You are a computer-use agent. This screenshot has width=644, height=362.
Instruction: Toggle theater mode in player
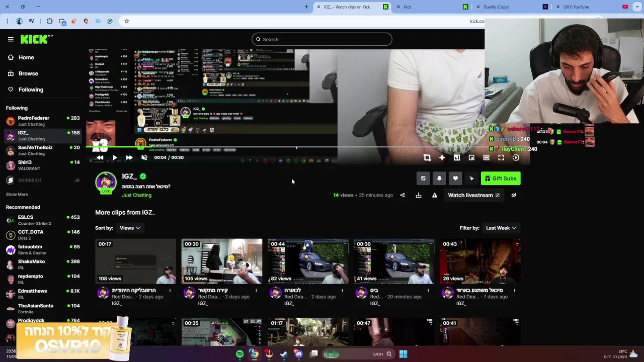coord(486,157)
